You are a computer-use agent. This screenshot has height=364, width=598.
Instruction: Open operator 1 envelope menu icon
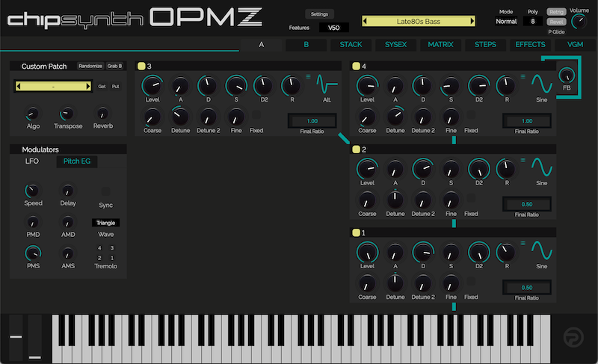[x=523, y=243]
